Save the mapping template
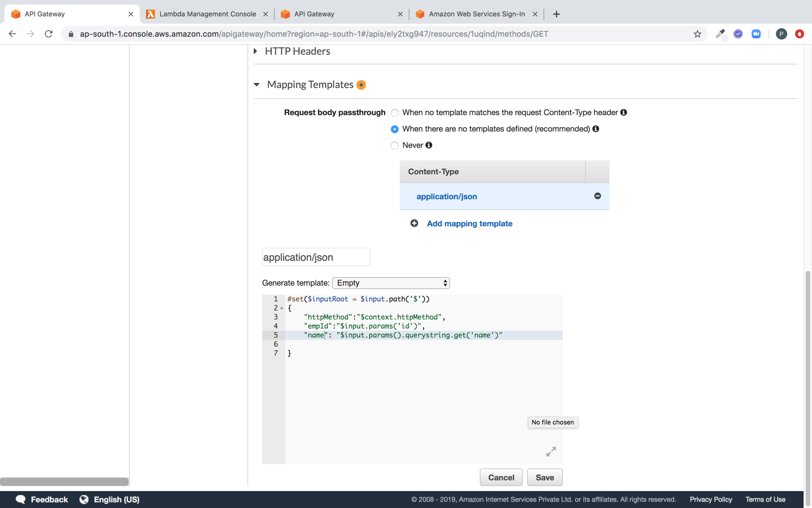 pos(544,477)
